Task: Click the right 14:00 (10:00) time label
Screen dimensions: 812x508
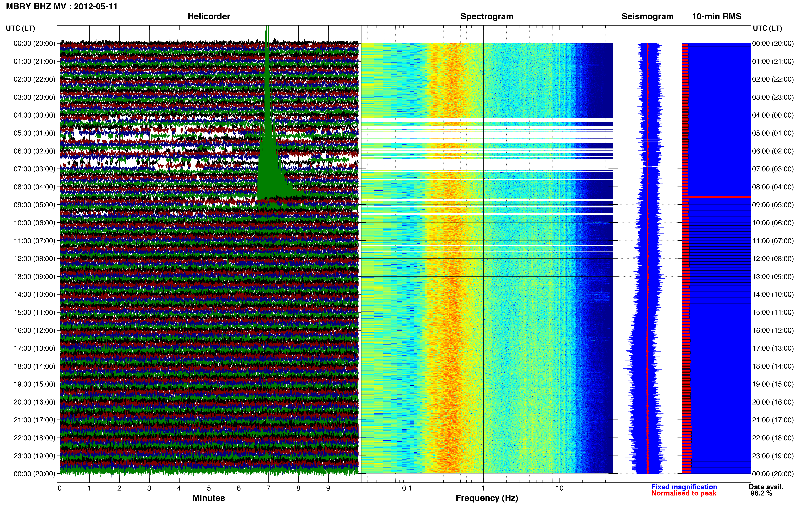Action: point(773,295)
